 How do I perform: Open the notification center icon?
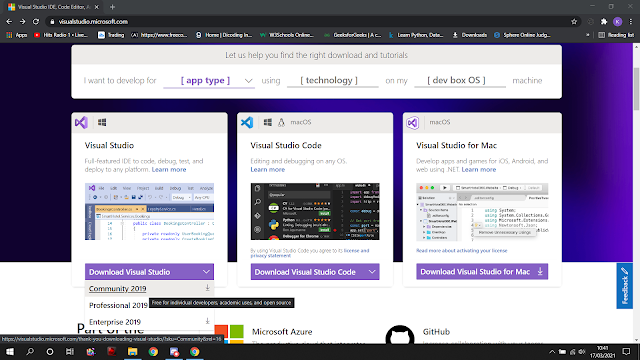pyautogui.click(x=627, y=352)
